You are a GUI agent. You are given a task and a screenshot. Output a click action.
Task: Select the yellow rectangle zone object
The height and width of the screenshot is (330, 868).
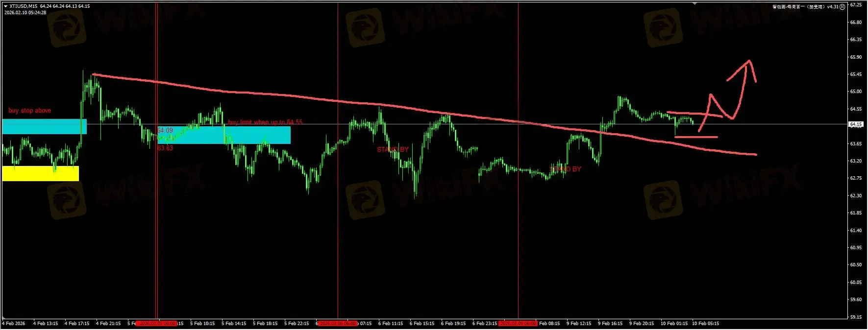tap(41, 173)
